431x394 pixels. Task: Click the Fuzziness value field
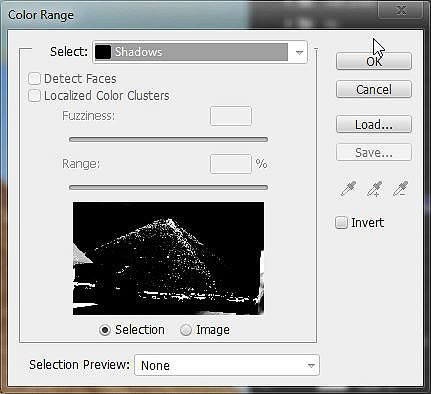pyautogui.click(x=231, y=116)
